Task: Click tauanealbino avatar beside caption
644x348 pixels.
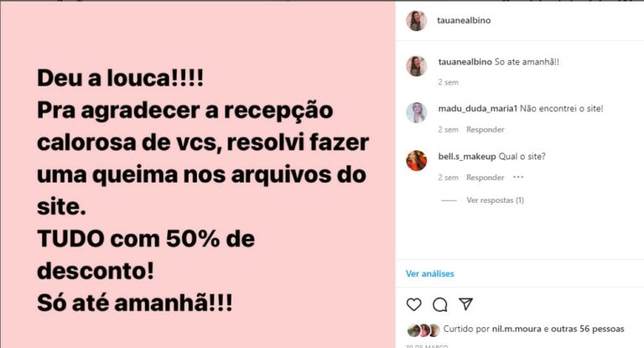Action: (x=417, y=65)
